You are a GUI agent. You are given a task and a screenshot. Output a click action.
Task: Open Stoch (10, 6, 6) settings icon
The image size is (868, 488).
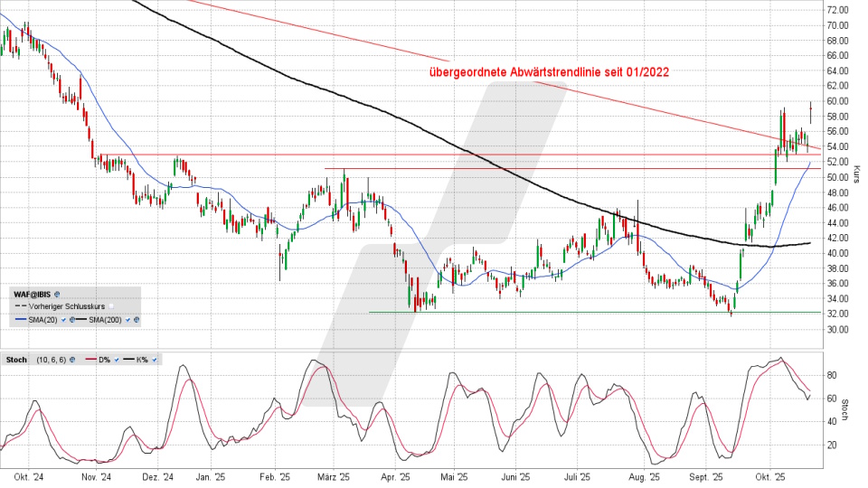click(x=72, y=360)
